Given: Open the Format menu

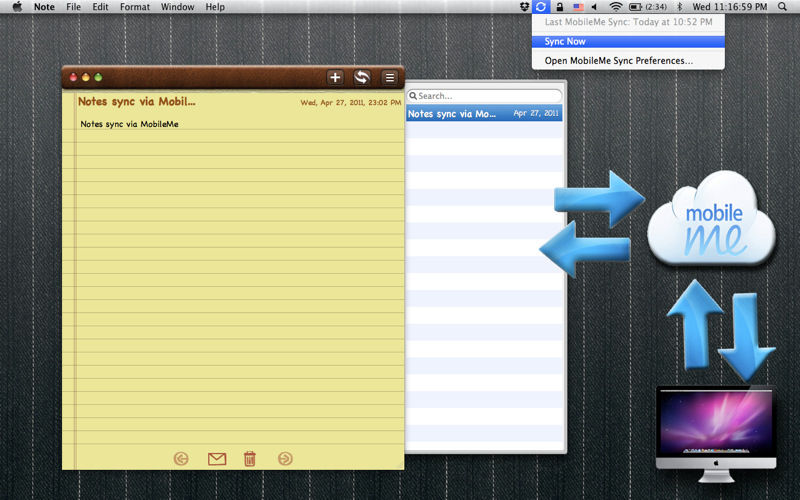Looking at the screenshot, I should pos(135,7).
